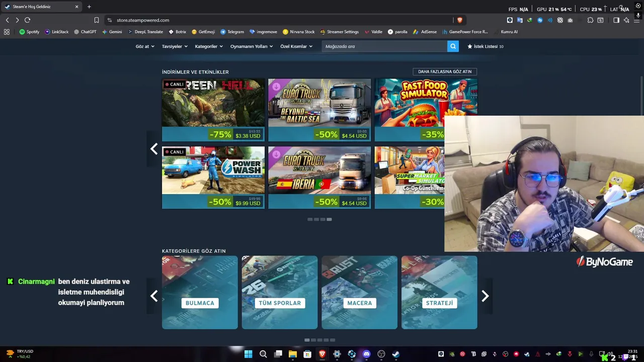Open the LinkStack bookmark
The width and height of the screenshot is (644, 362).
tap(57, 32)
